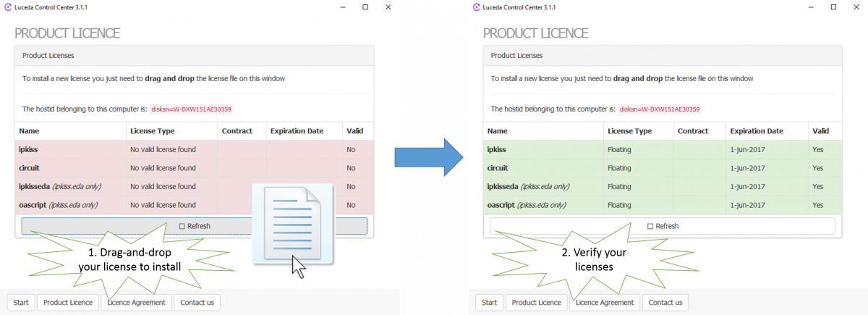Go to Contact us in the right window
868x315 pixels.
pyautogui.click(x=665, y=303)
